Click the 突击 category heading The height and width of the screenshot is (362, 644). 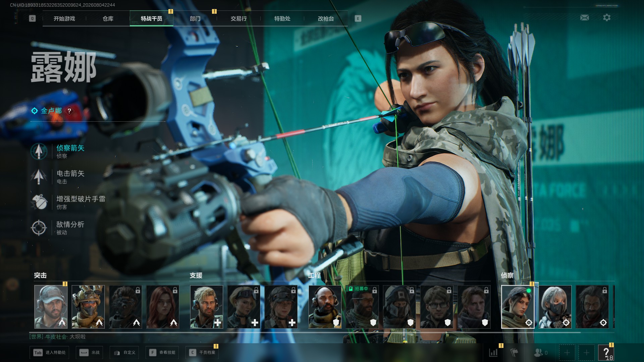tap(40, 276)
